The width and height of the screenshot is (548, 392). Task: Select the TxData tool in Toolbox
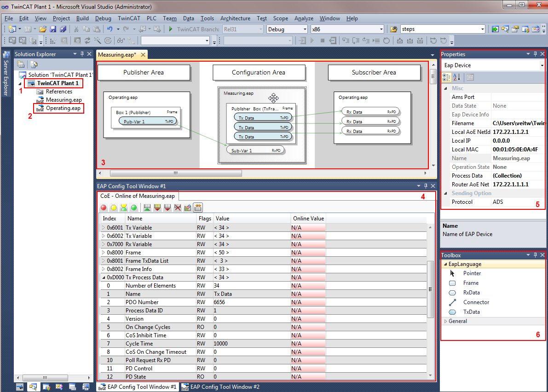472,312
